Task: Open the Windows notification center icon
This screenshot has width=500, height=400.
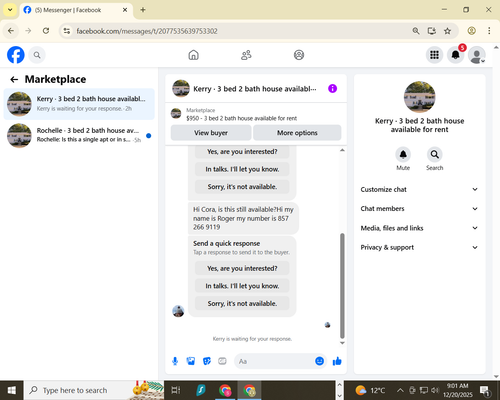Action: (485, 390)
